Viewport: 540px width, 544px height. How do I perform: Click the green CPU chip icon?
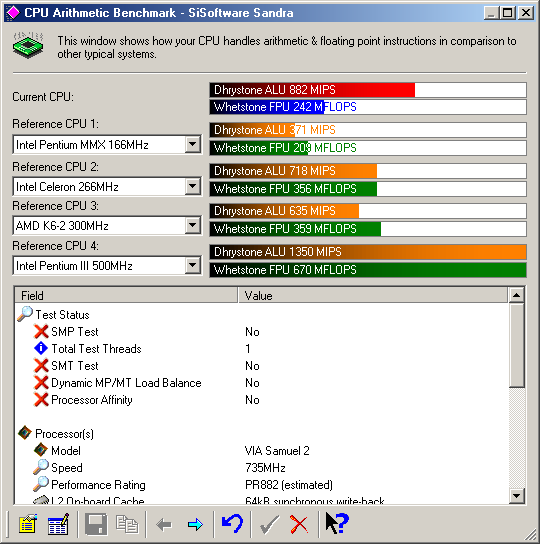pos(28,45)
